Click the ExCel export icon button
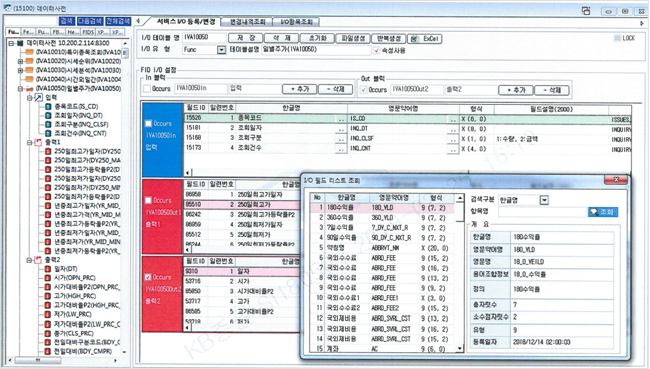 point(425,39)
